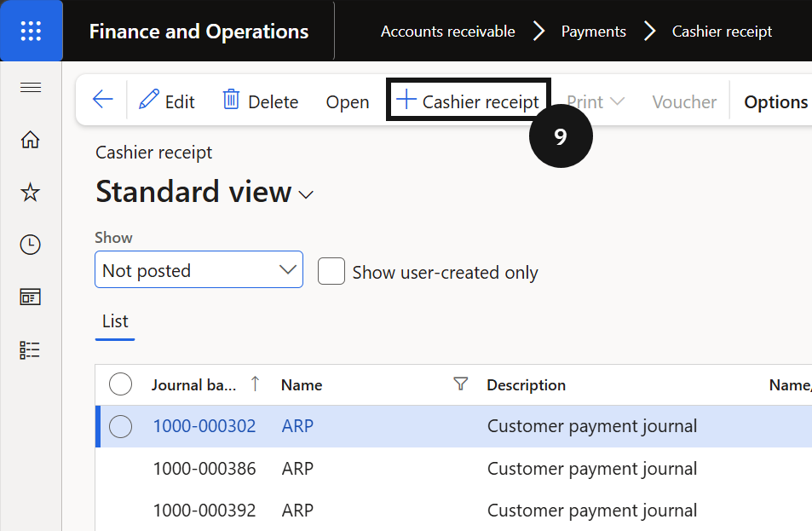Go to the Home icon in sidebar
Viewport: 812px width, 531px height.
click(30, 139)
